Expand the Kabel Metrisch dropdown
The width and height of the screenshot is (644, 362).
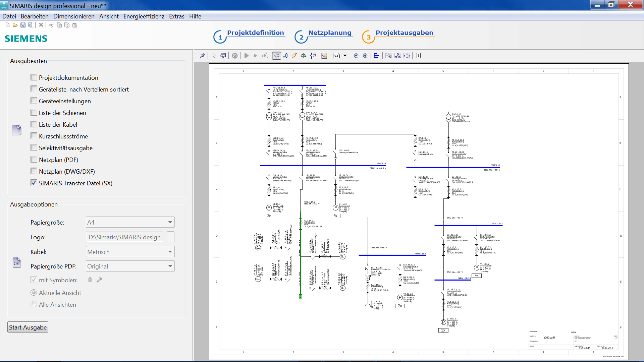tap(170, 252)
